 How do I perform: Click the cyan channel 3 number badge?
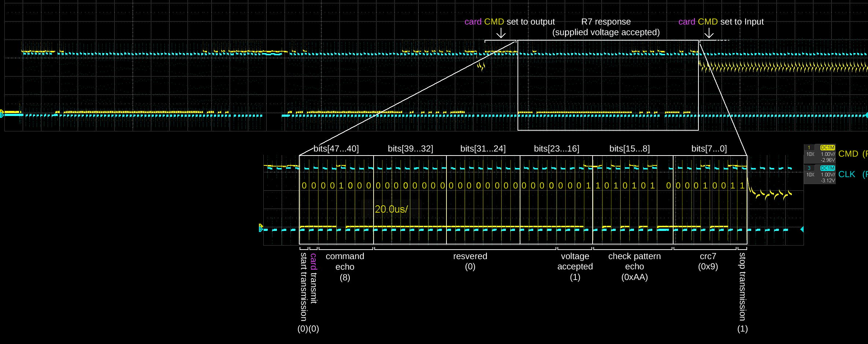click(809, 168)
